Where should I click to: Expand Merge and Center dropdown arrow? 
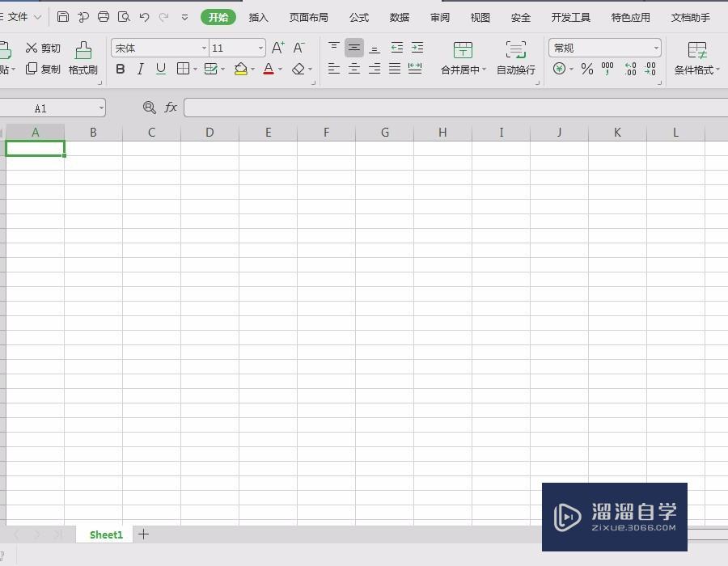click(485, 70)
